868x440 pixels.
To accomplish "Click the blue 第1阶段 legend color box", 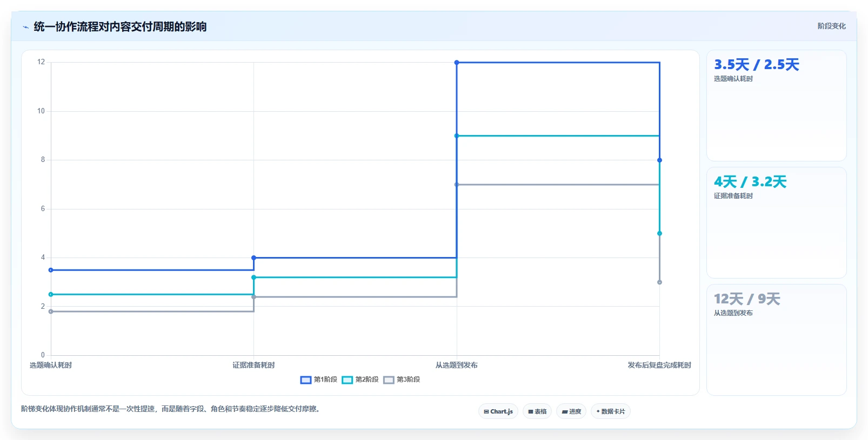I will (x=306, y=380).
